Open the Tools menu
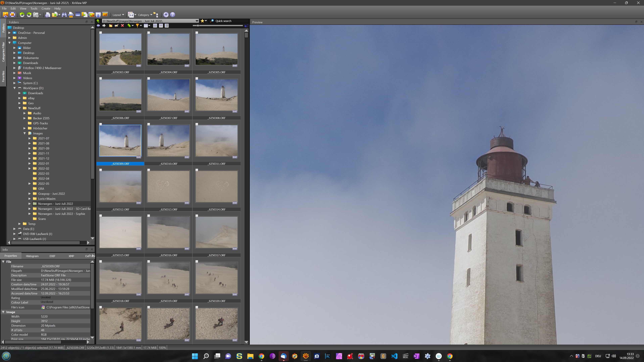 (34, 9)
